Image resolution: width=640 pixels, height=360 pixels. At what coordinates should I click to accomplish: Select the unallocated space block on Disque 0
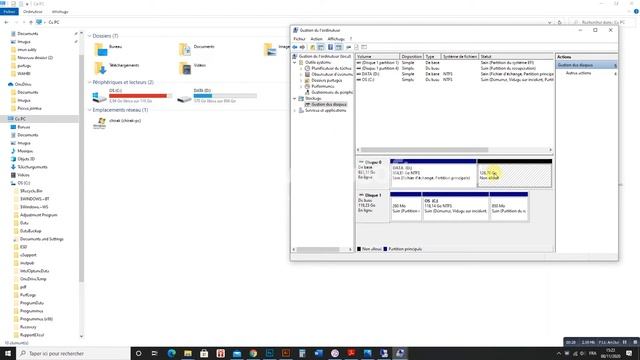tap(515, 173)
